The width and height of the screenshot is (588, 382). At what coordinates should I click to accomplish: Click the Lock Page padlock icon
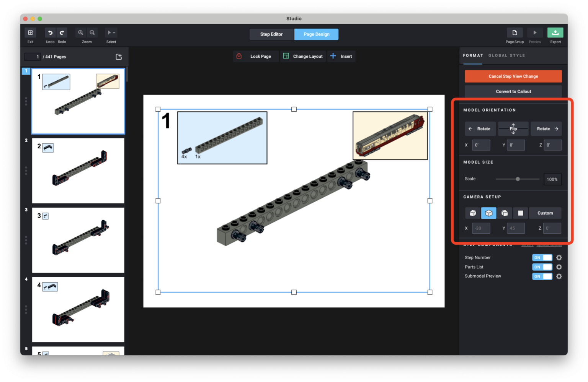(239, 56)
